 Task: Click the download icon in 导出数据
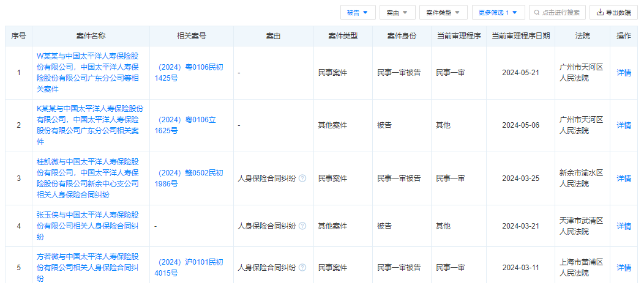click(x=600, y=12)
